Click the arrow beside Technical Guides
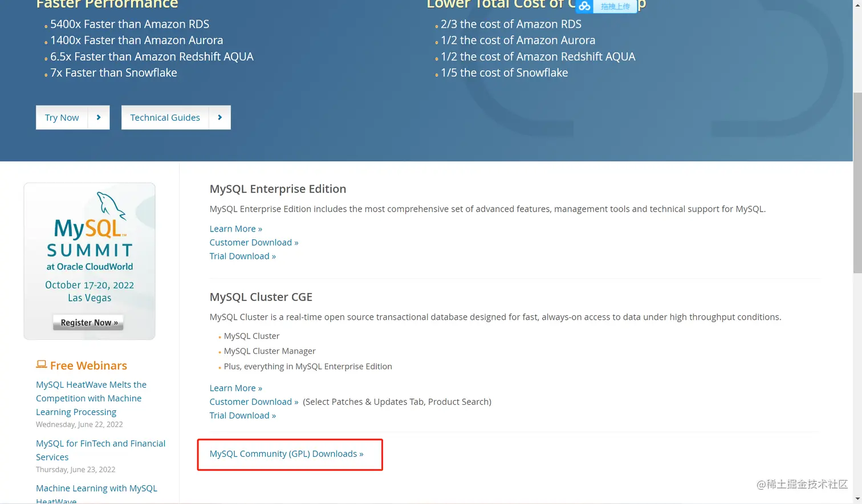Image resolution: width=862 pixels, height=504 pixels. (219, 117)
